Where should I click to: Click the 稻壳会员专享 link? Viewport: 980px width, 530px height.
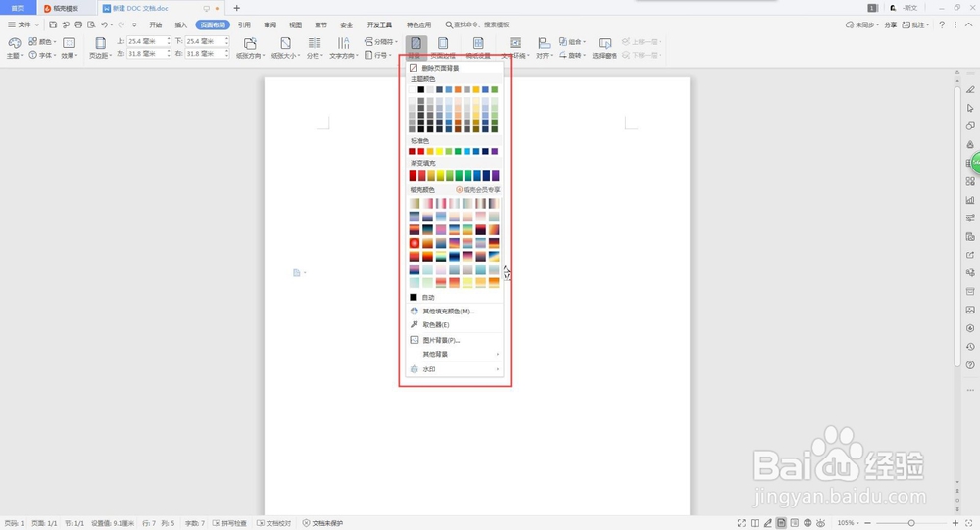(x=478, y=189)
